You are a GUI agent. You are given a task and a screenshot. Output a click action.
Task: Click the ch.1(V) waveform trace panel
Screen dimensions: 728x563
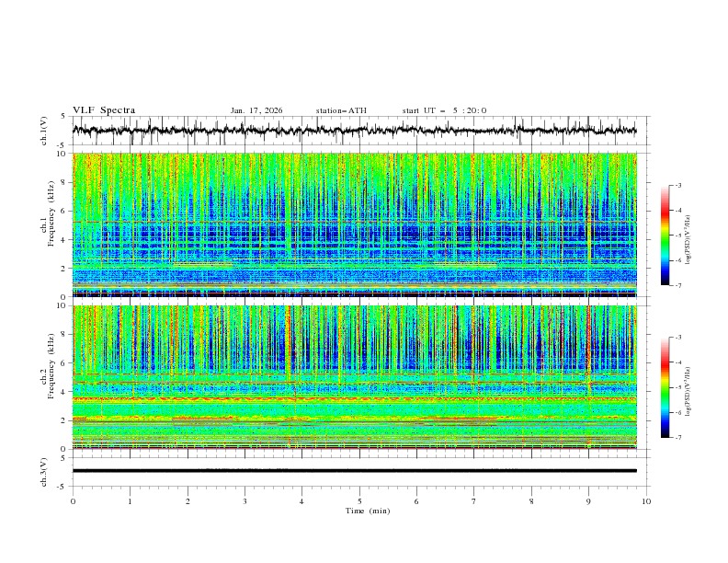point(358,131)
